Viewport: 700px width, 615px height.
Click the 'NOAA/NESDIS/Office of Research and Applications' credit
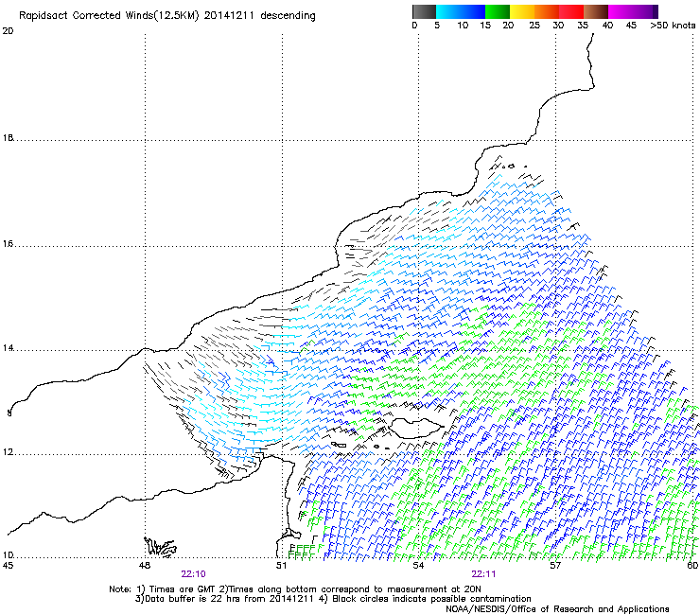557,609
